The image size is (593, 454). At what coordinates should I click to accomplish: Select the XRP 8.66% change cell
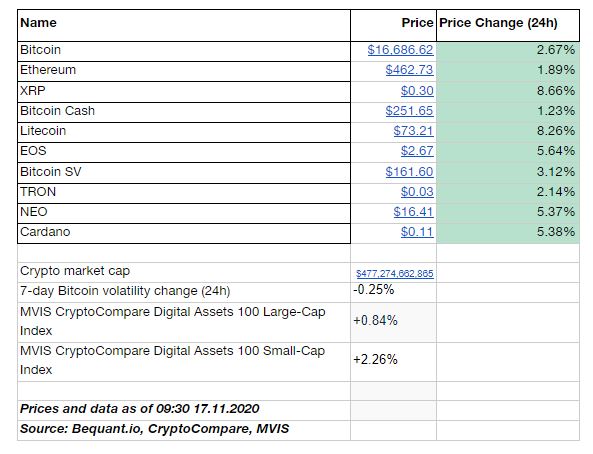(x=508, y=92)
